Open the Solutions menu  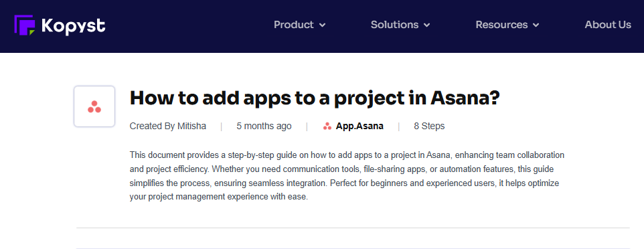point(395,25)
